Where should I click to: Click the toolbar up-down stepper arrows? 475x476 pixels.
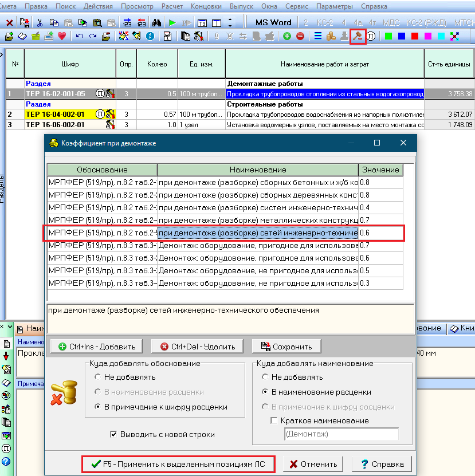click(x=230, y=23)
